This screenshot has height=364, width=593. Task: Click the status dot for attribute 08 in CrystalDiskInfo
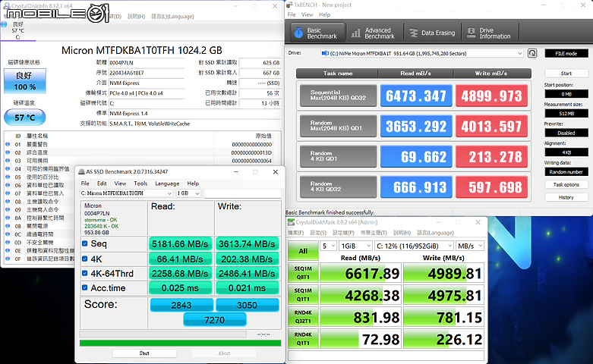(x=8, y=202)
